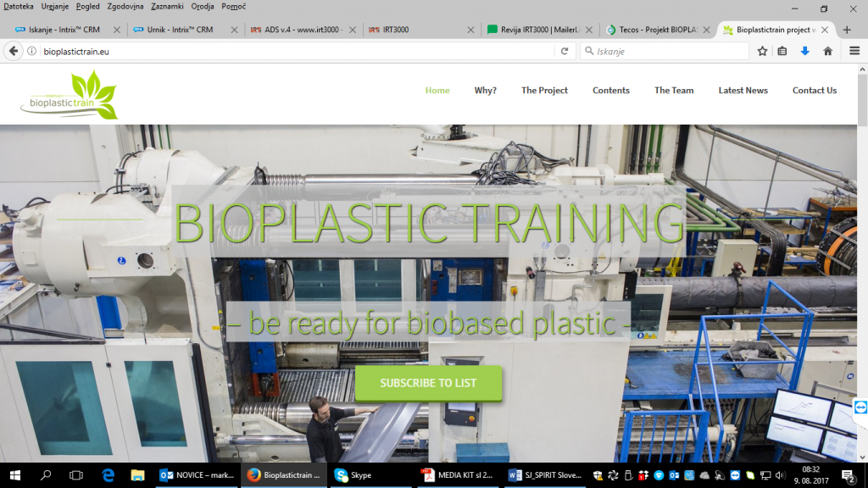This screenshot has height=488, width=868.
Task: Show bookmarks list icon in toolbar
Action: click(782, 51)
